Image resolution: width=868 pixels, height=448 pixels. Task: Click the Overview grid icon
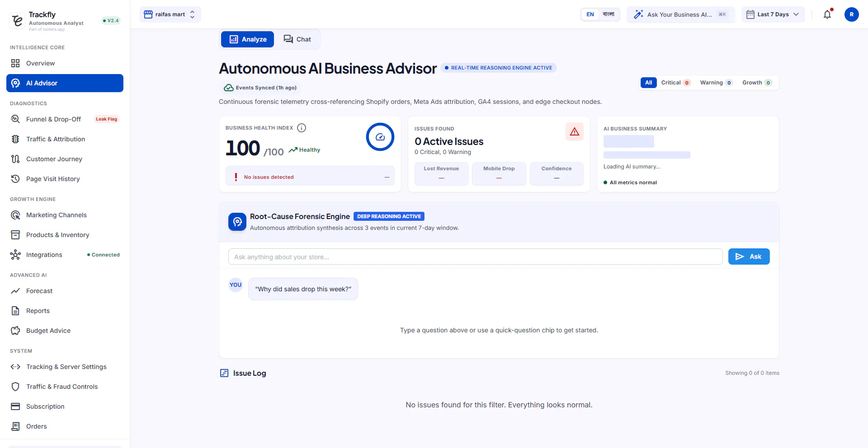tap(15, 63)
